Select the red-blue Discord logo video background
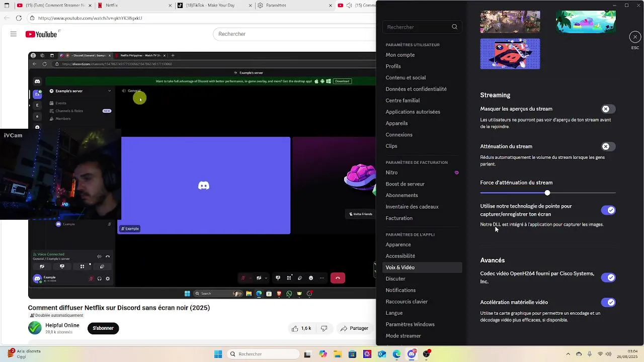 coord(510,54)
